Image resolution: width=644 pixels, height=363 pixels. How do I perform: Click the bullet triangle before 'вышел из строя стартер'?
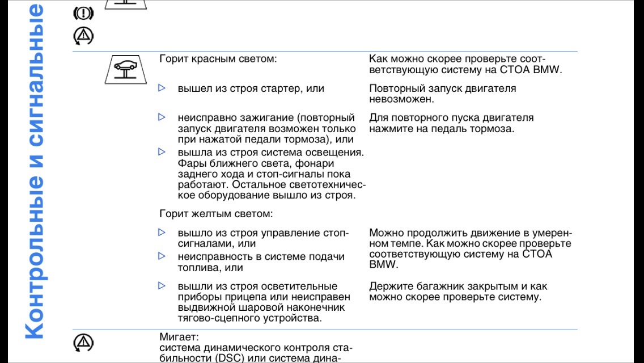pos(162,87)
